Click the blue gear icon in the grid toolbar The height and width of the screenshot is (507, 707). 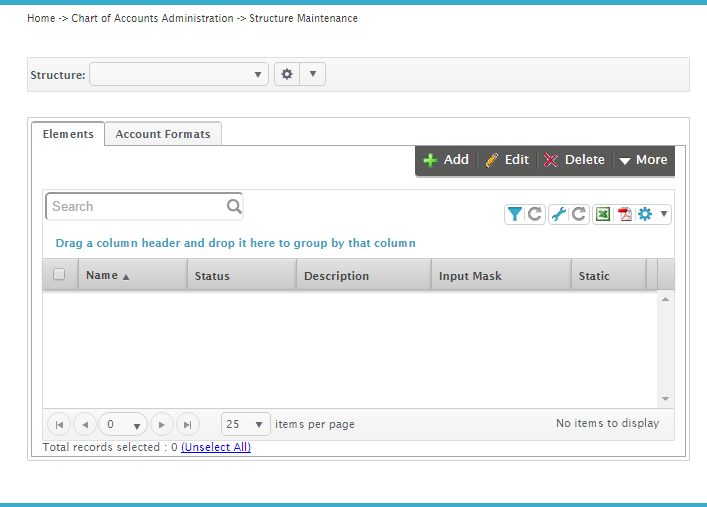point(645,214)
